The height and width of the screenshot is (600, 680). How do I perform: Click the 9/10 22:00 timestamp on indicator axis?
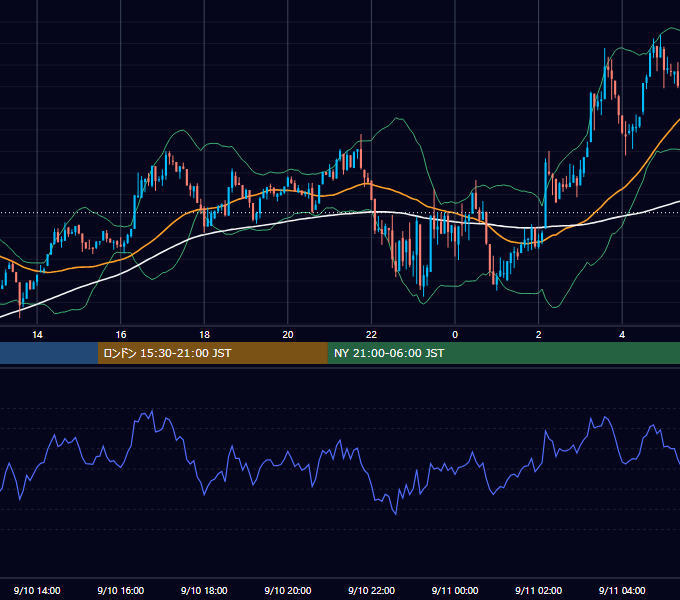click(x=372, y=590)
